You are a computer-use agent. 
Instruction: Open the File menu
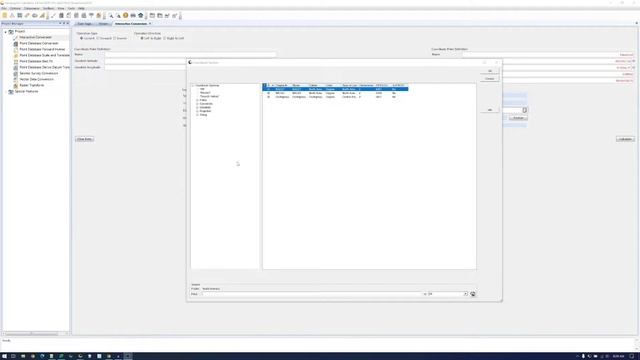coord(4,8)
